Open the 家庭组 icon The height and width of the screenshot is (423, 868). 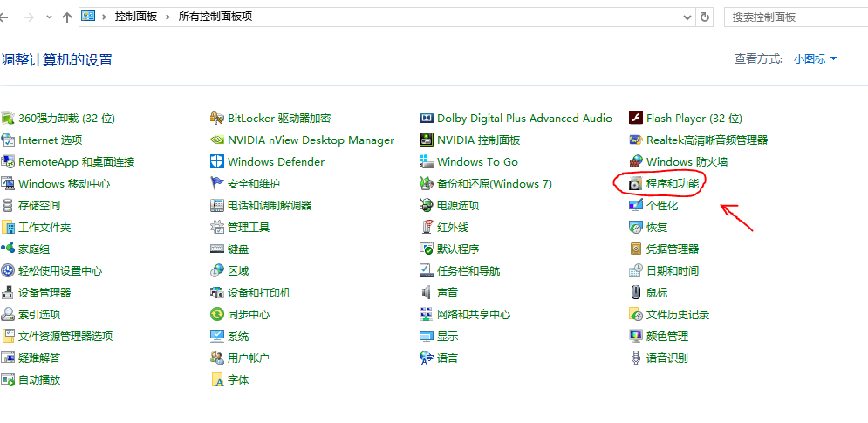[x=7, y=249]
